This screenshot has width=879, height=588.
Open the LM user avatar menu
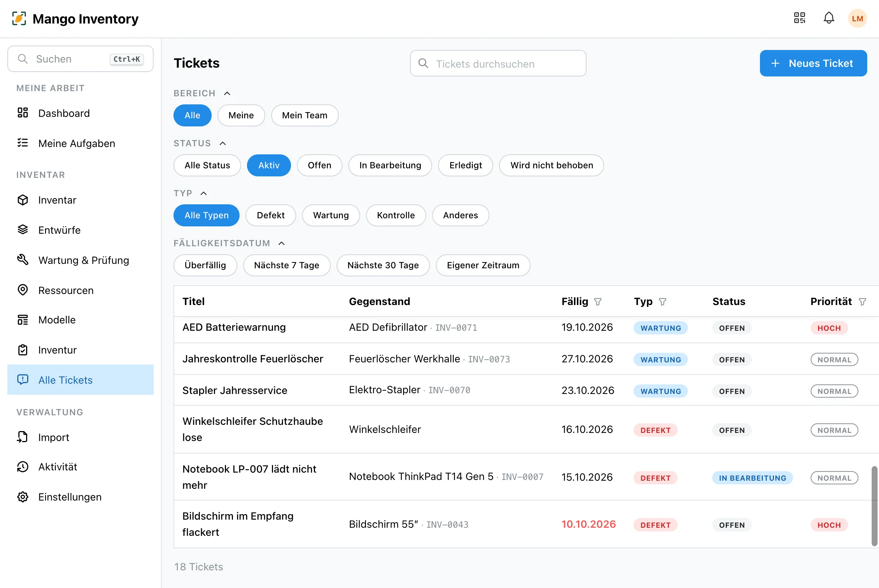tap(857, 18)
